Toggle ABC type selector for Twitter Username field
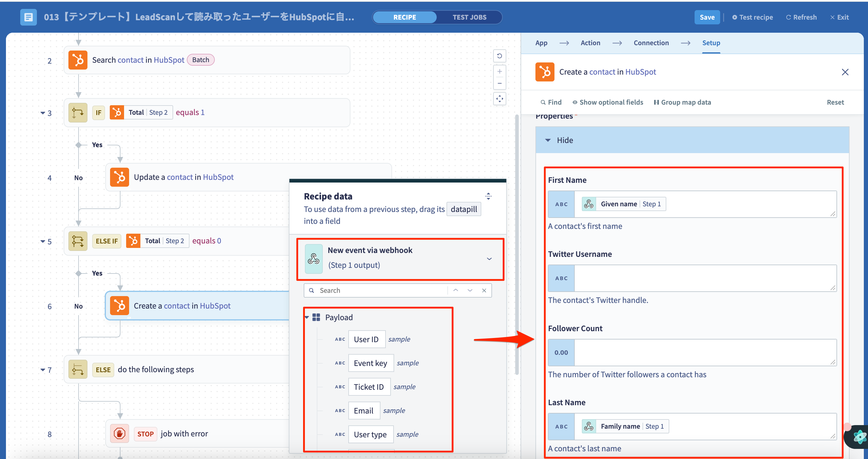This screenshot has height=459, width=868. coord(561,278)
